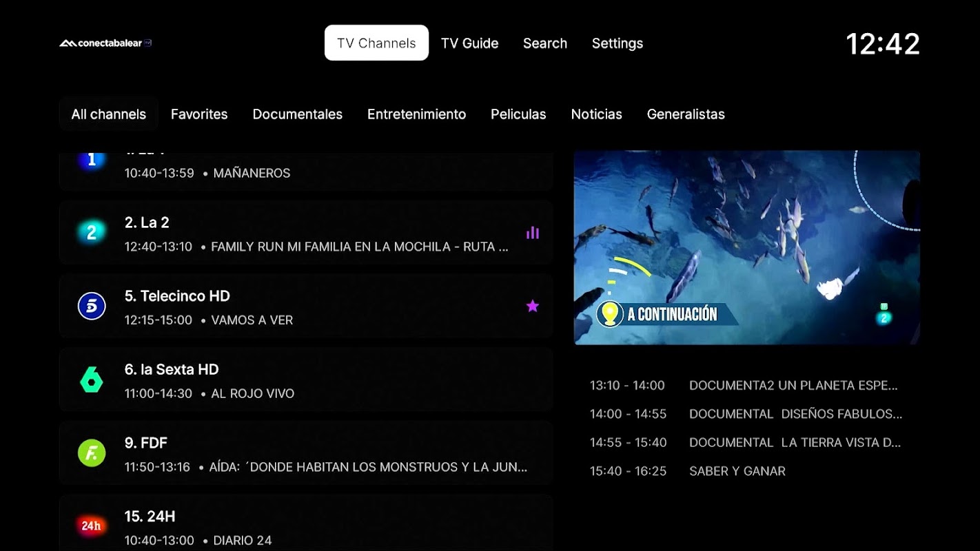980x551 pixels.
Task: Select the All channels category
Action: (109, 114)
